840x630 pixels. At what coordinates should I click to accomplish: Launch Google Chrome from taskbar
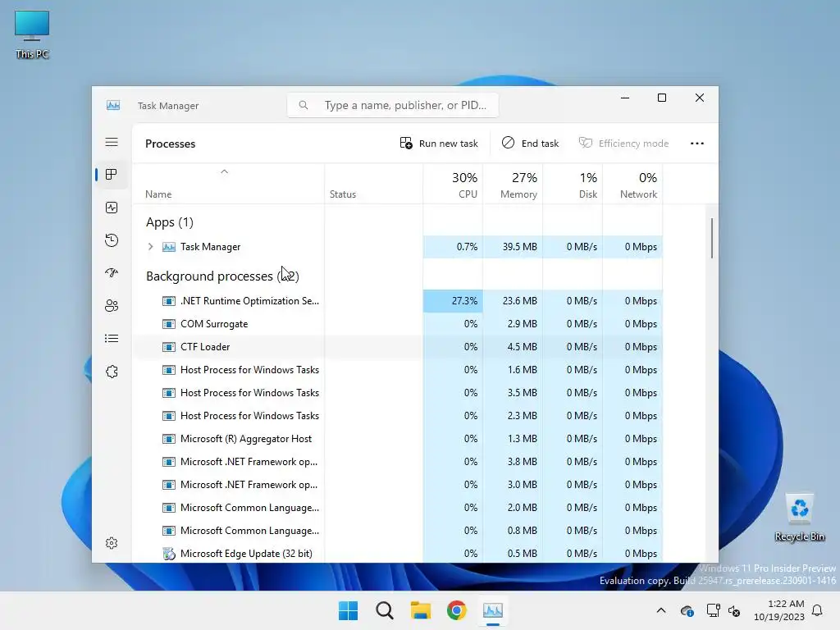[x=456, y=610]
